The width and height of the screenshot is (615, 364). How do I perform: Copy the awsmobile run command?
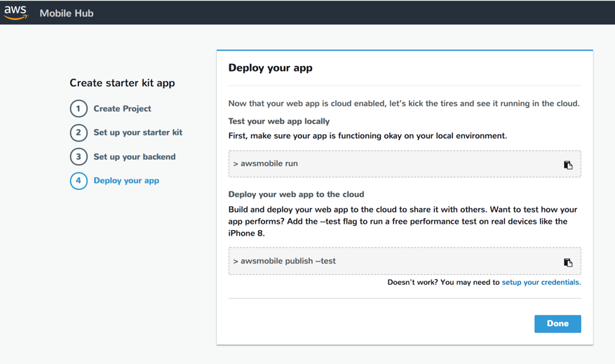click(x=568, y=165)
